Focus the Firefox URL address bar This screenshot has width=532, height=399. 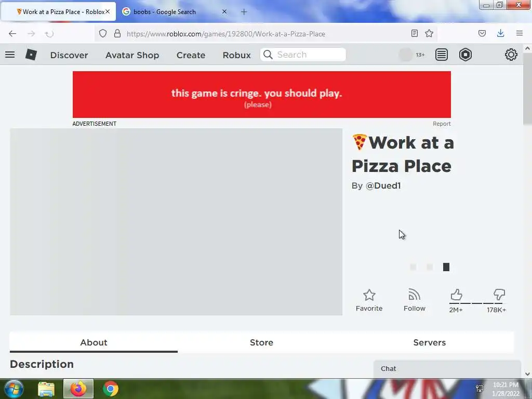click(x=265, y=34)
